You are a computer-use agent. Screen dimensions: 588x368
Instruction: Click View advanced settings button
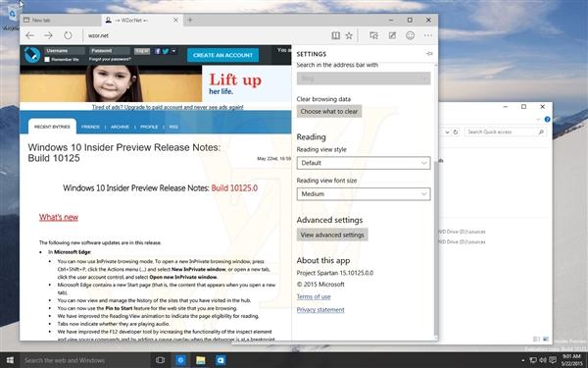coord(332,235)
